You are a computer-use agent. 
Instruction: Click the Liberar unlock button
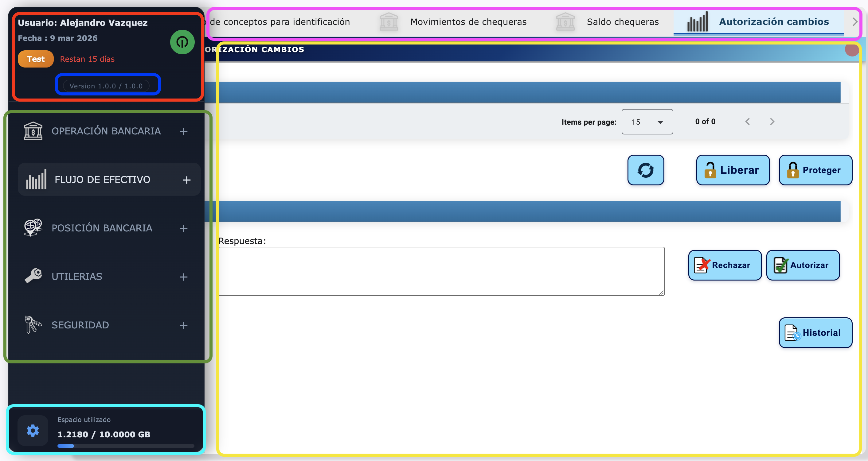click(x=733, y=170)
